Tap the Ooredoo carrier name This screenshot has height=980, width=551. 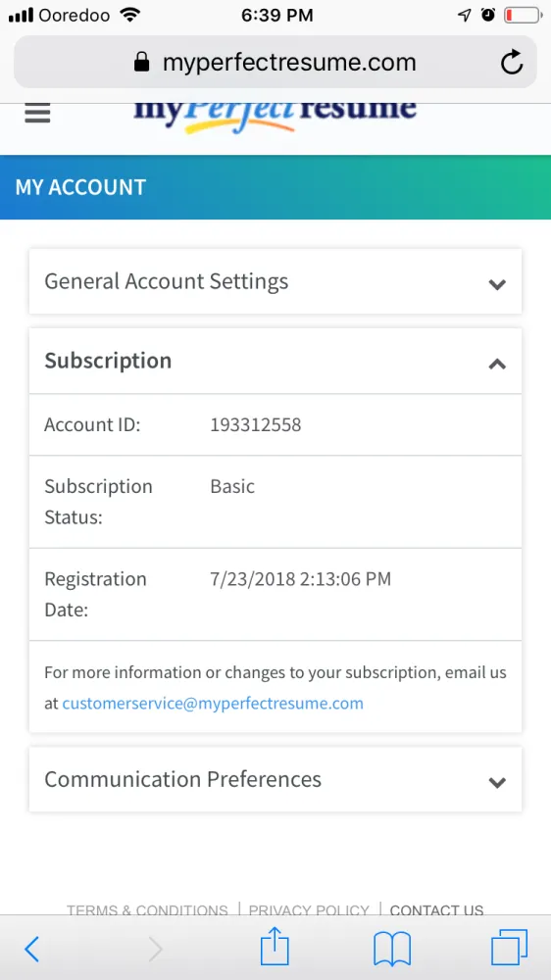click(x=75, y=15)
